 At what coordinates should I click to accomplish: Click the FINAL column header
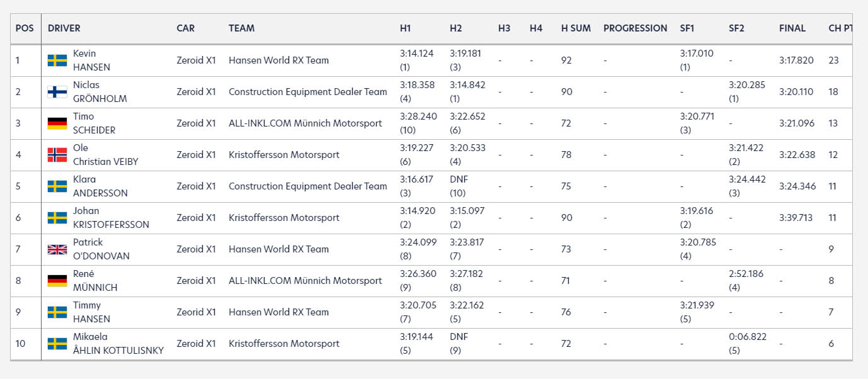pyautogui.click(x=792, y=28)
